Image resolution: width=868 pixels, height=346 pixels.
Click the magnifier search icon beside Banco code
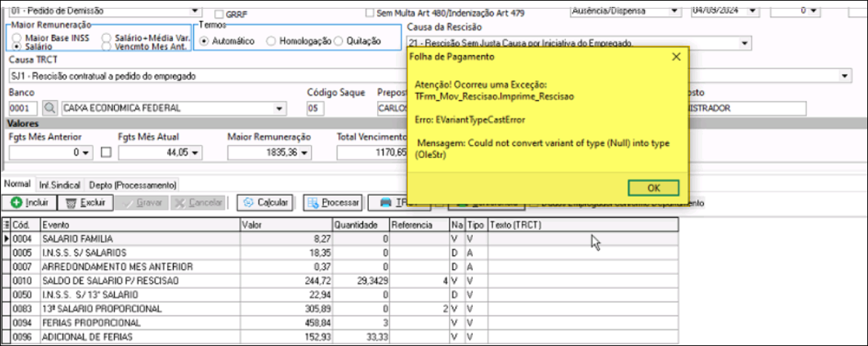coord(49,108)
